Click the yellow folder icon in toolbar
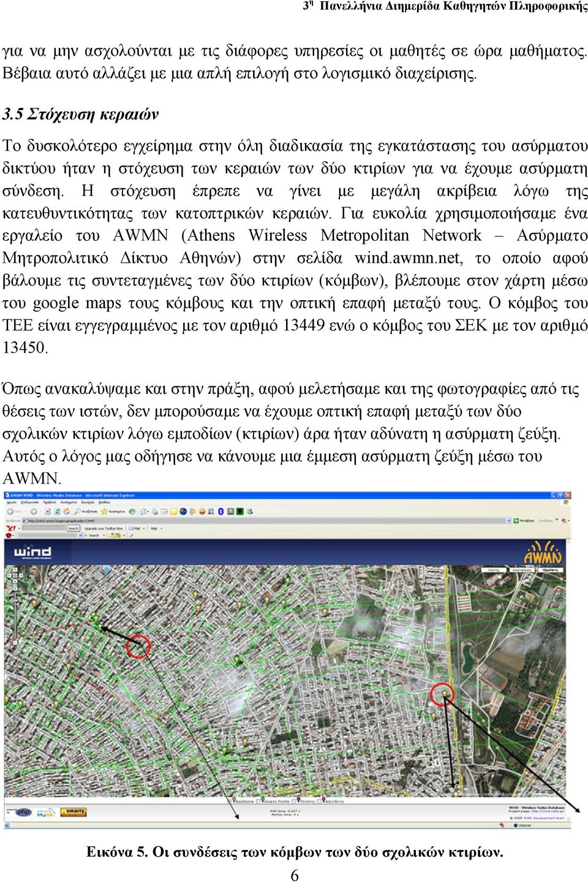The width and height of the screenshot is (588, 883). coord(174,512)
